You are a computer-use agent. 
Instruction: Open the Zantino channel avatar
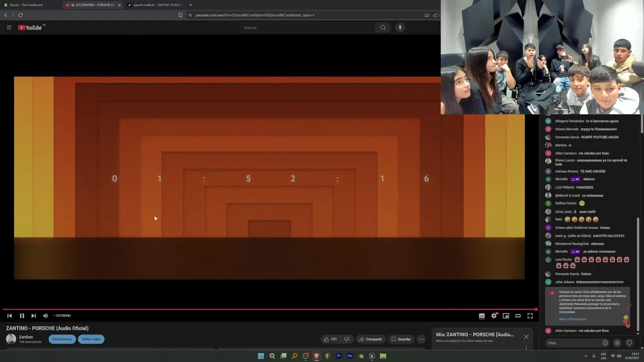click(x=11, y=339)
